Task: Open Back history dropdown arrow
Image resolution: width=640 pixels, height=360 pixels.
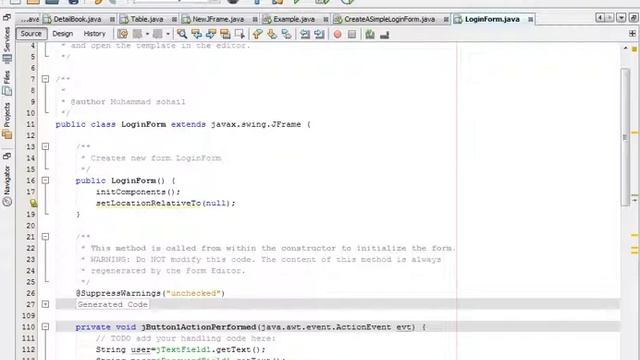Action: tap(147, 34)
